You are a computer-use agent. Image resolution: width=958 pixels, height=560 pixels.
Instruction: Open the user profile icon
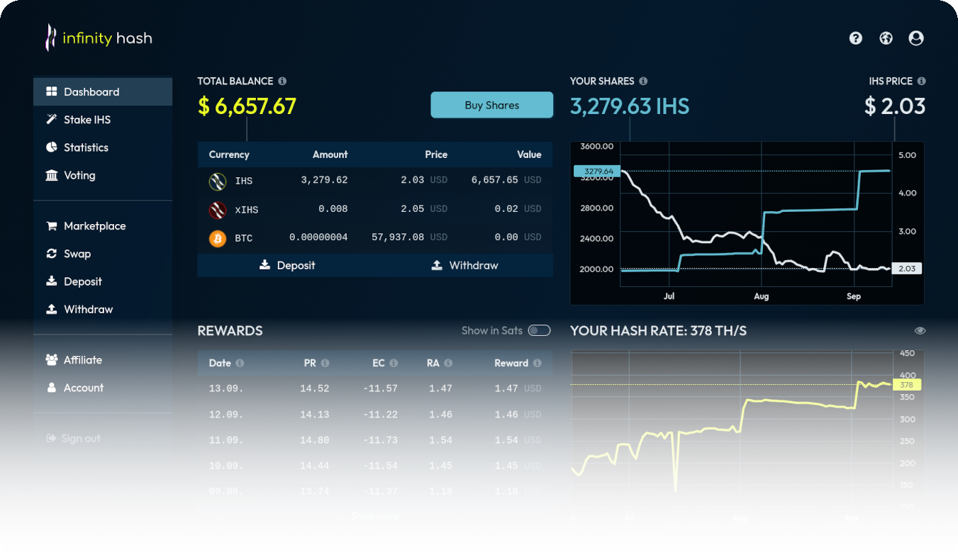point(916,38)
